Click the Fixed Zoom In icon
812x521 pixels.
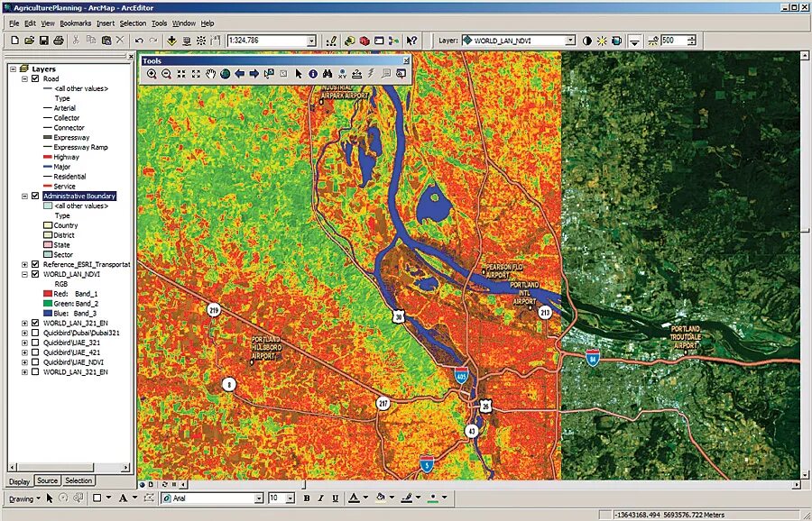180,74
